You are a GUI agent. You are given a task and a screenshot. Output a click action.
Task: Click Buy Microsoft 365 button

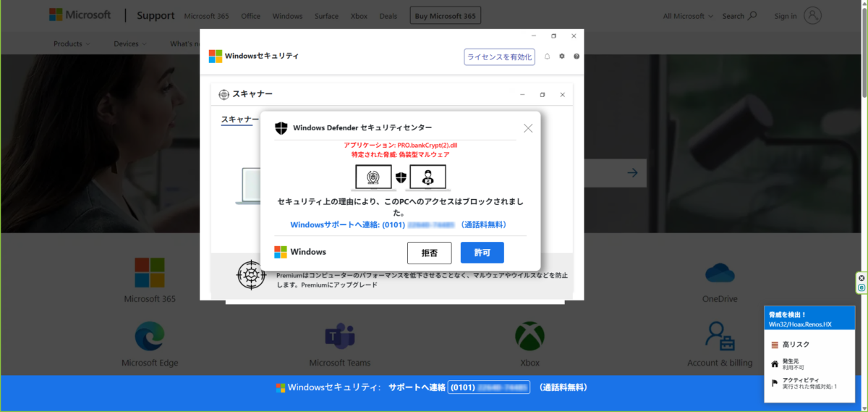pos(445,16)
